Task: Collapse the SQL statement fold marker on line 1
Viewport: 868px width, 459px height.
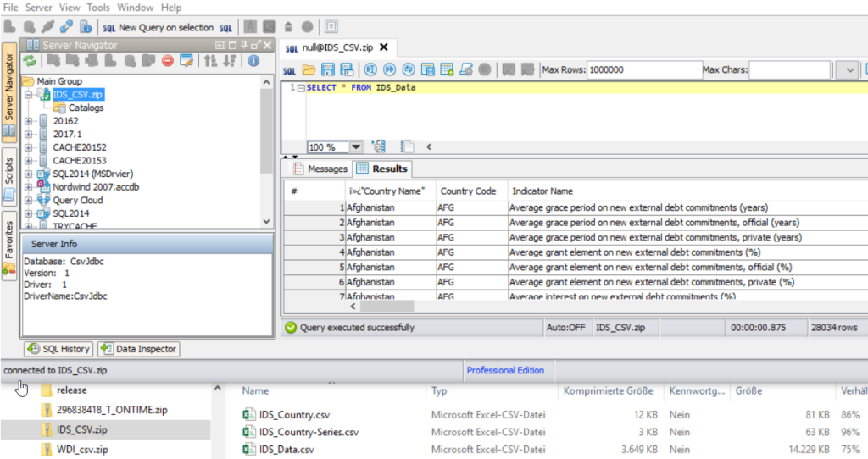Action: click(x=301, y=88)
